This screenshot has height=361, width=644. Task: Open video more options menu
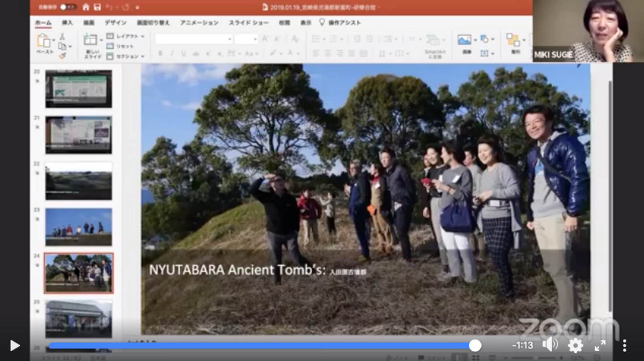pos(624,345)
